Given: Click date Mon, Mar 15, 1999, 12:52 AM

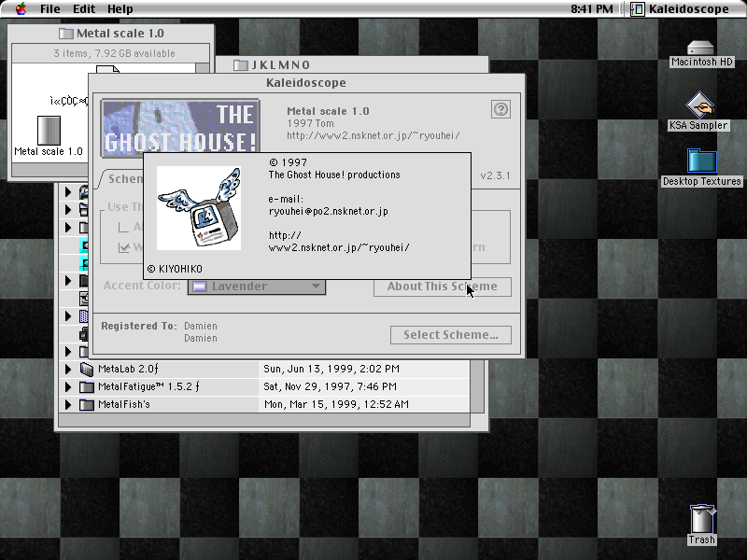Looking at the screenshot, I should [336, 405].
